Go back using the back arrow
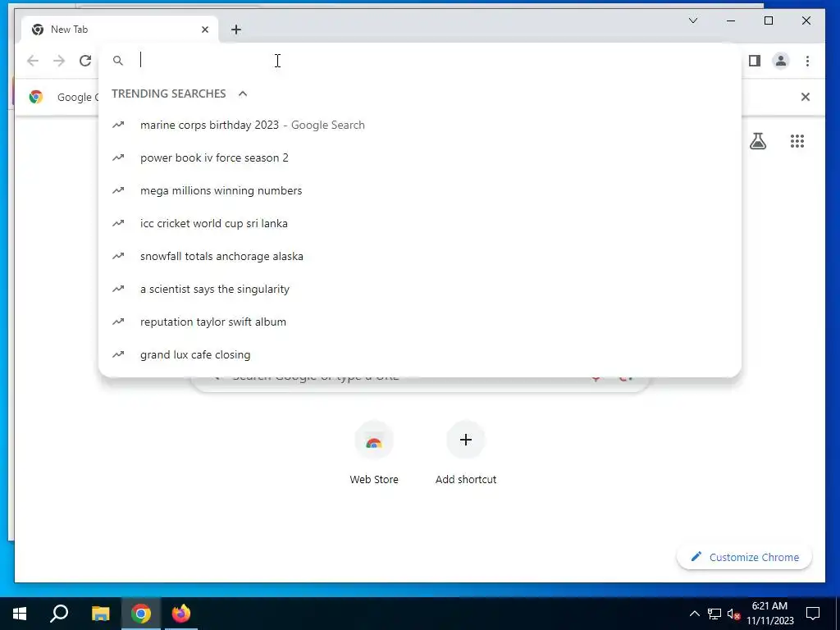The width and height of the screenshot is (840, 630). pos(33,61)
